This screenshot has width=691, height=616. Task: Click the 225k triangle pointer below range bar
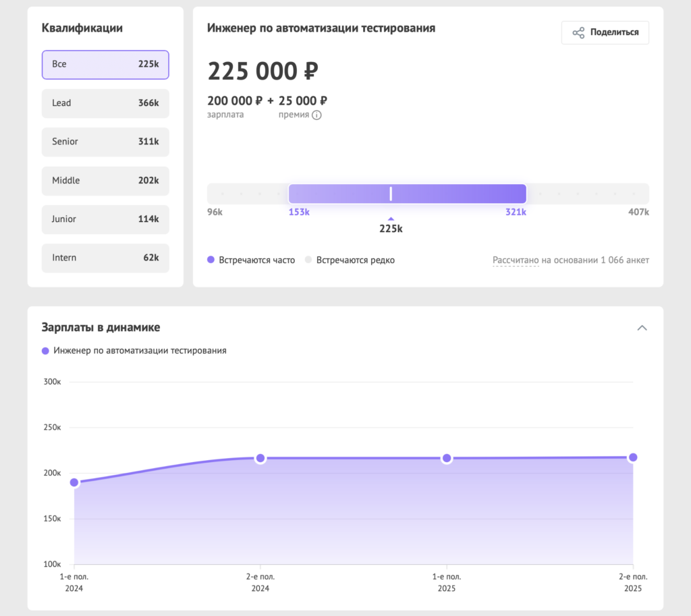[391, 219]
